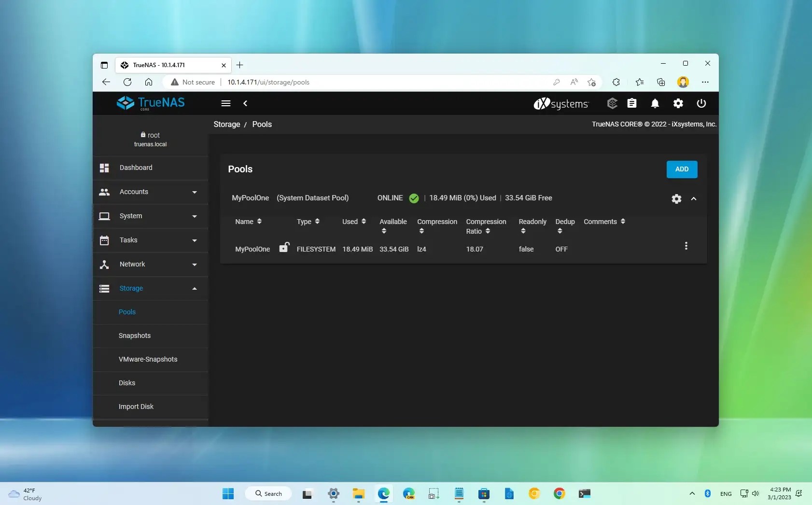Toggle the sidebar collapse arrow next to menu
Image resolution: width=812 pixels, height=505 pixels.
click(246, 103)
